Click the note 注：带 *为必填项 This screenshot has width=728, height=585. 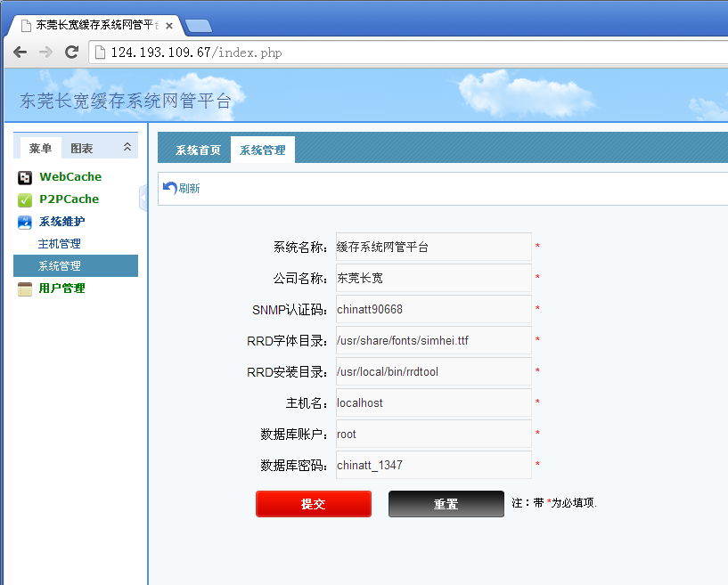554,503
